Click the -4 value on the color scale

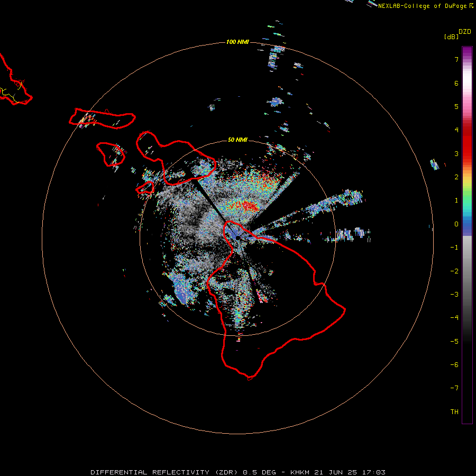[454, 318]
